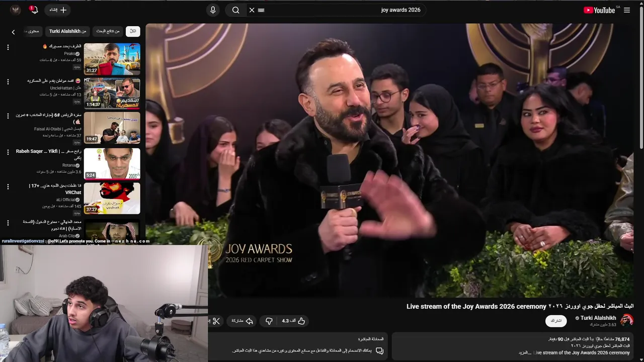Click the '3.63 مليون مشترك' subscriber count

point(603,325)
